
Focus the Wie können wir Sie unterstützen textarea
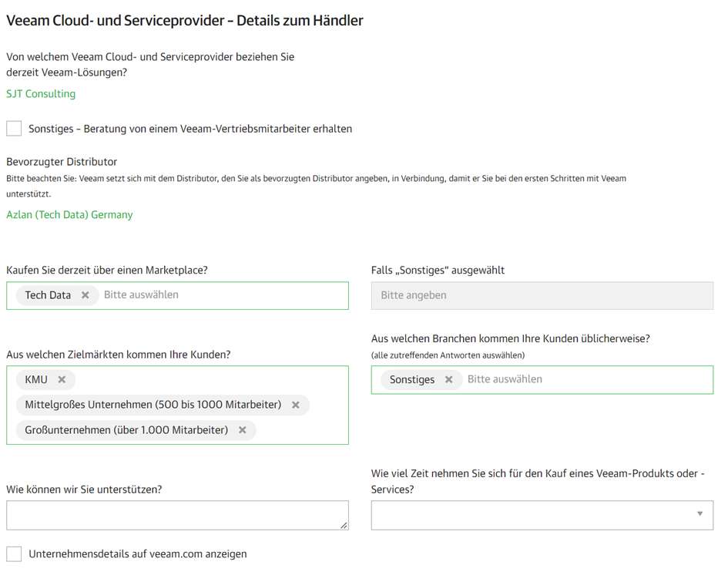point(177,515)
